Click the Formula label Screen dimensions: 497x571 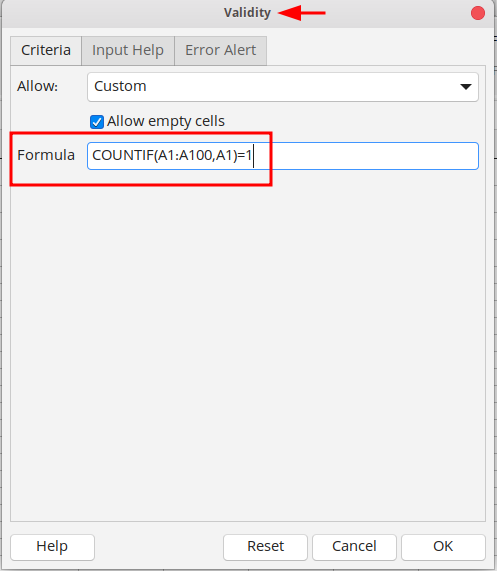[46, 155]
